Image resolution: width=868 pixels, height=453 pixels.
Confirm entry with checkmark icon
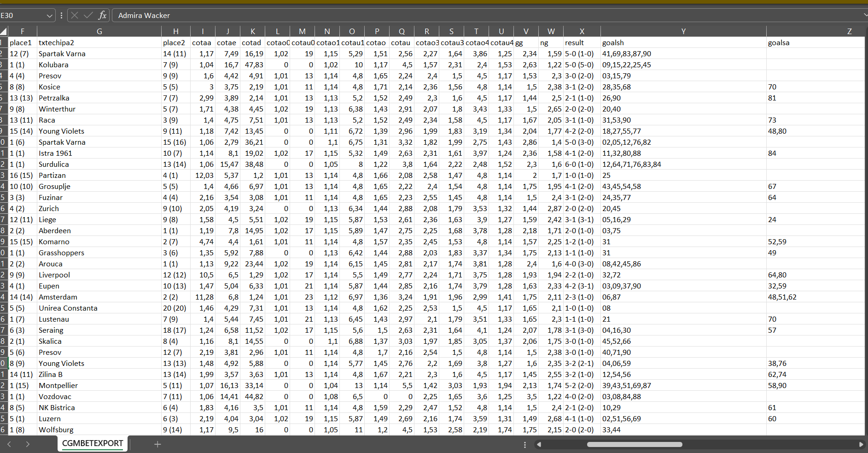point(88,15)
